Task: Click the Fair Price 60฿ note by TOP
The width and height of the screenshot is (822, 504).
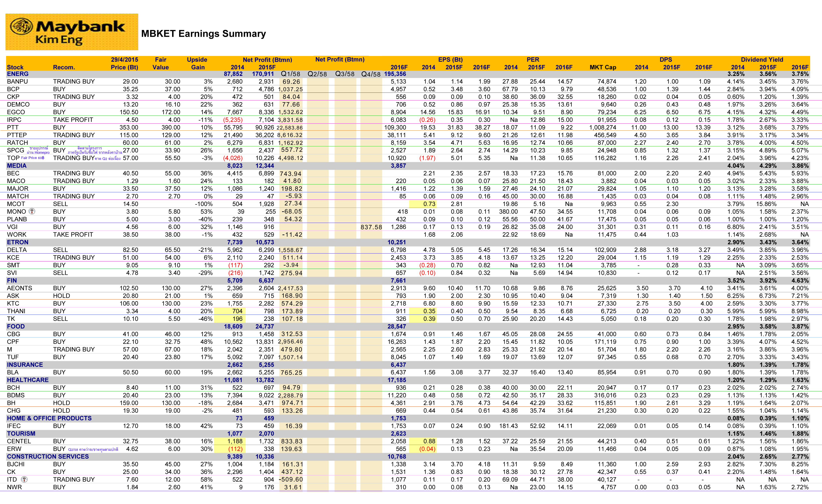Action: (33, 158)
